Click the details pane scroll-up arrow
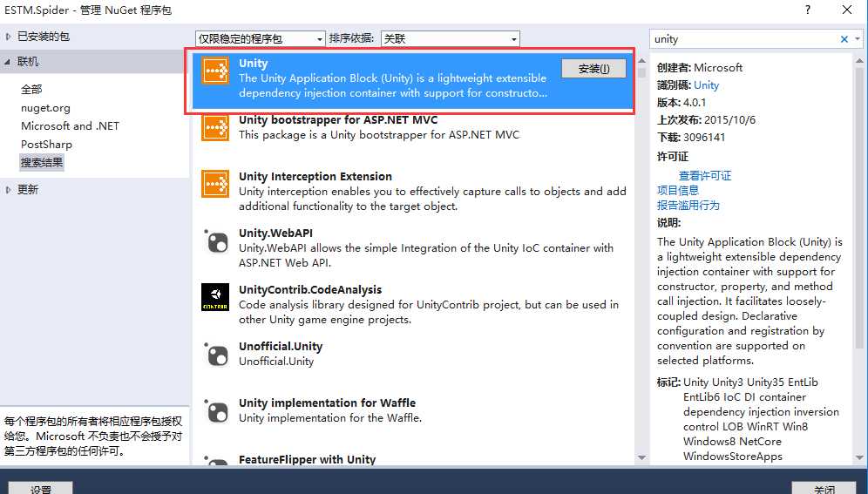868x494 pixels. coord(859,61)
